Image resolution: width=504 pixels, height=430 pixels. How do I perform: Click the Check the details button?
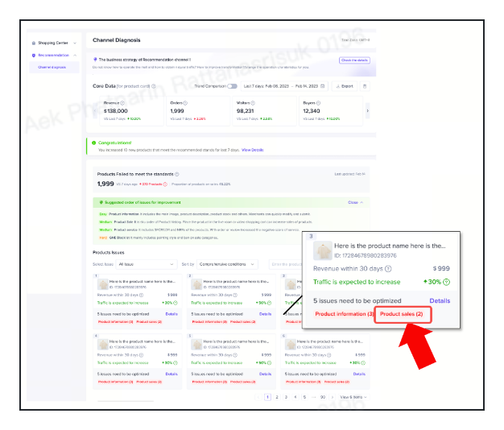pyautogui.click(x=354, y=60)
